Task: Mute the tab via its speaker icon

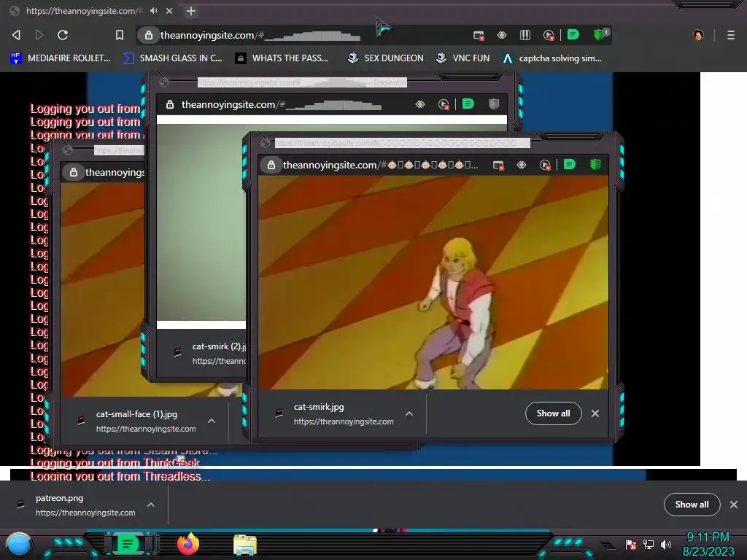Action: coord(153,10)
